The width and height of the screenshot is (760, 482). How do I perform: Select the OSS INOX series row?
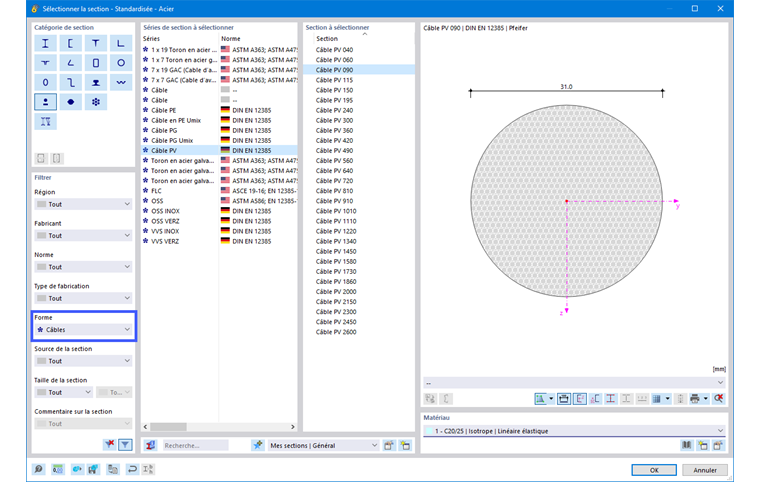point(219,211)
